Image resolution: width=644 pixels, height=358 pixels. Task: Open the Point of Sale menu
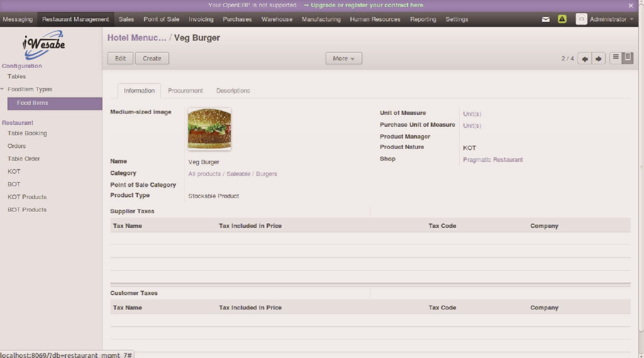(x=161, y=19)
